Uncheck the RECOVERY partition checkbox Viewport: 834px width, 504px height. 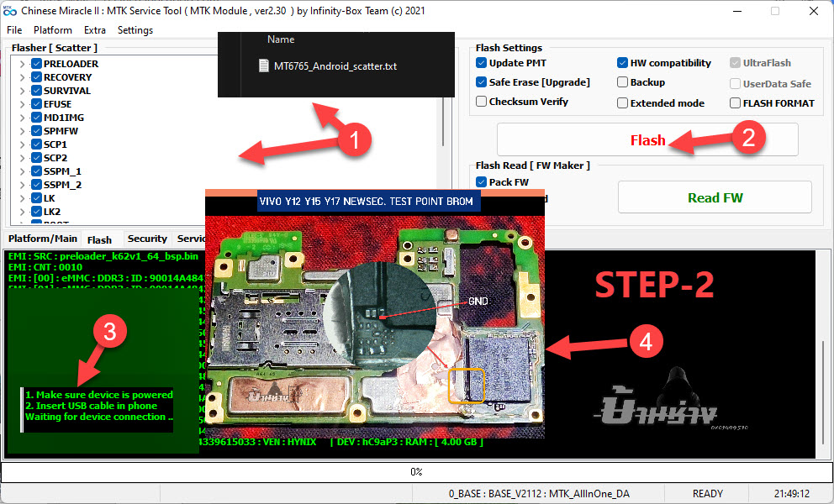37,77
